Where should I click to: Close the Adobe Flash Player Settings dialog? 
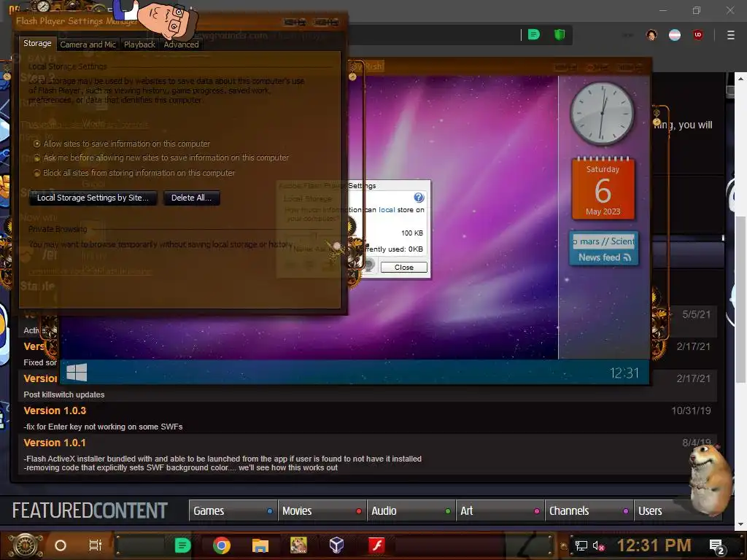tap(403, 267)
